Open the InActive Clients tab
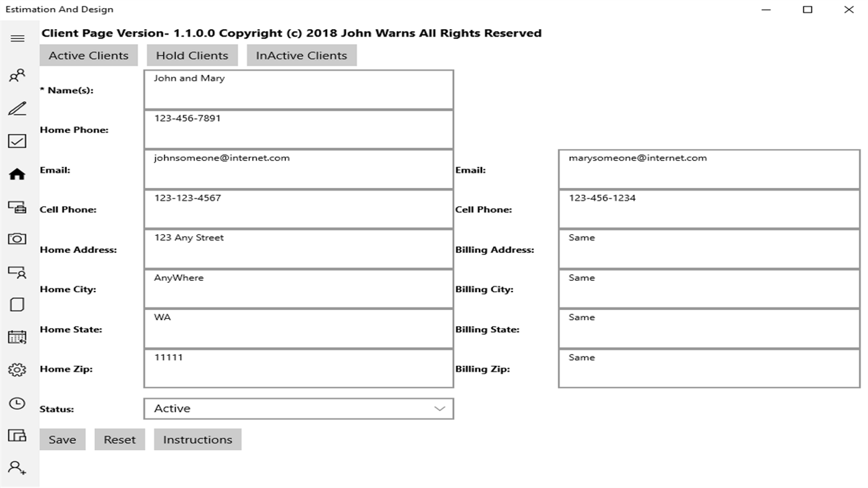The height and width of the screenshot is (488, 868). (x=302, y=55)
